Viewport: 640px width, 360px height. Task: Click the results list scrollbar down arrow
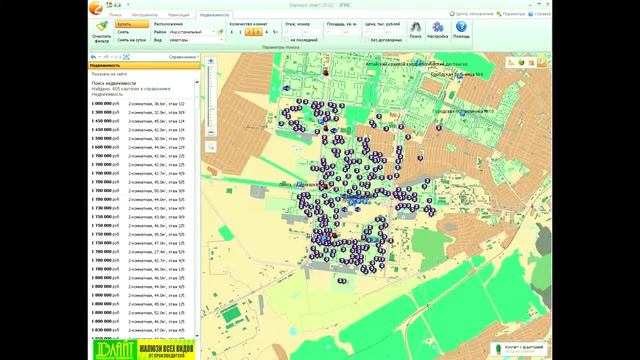(x=197, y=336)
